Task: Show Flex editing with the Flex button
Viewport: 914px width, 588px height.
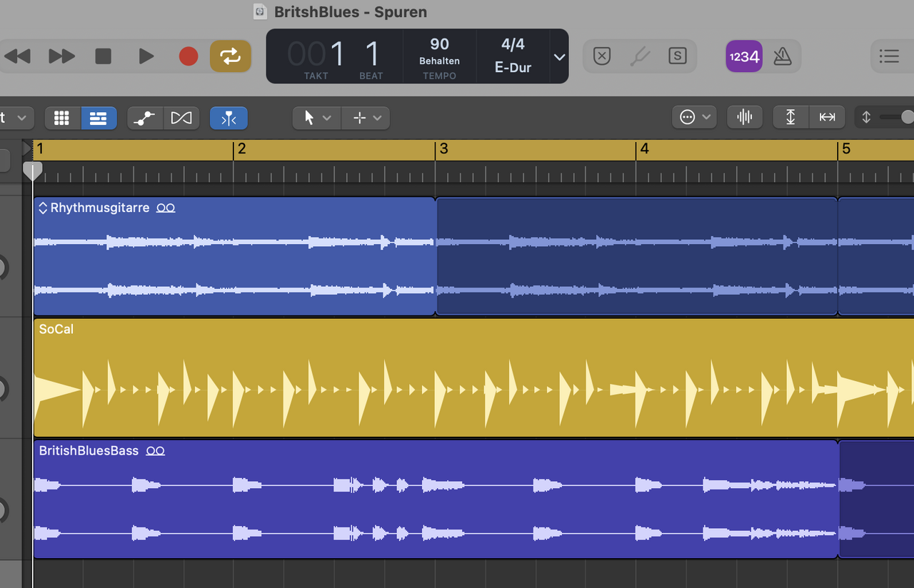Action: coord(181,118)
